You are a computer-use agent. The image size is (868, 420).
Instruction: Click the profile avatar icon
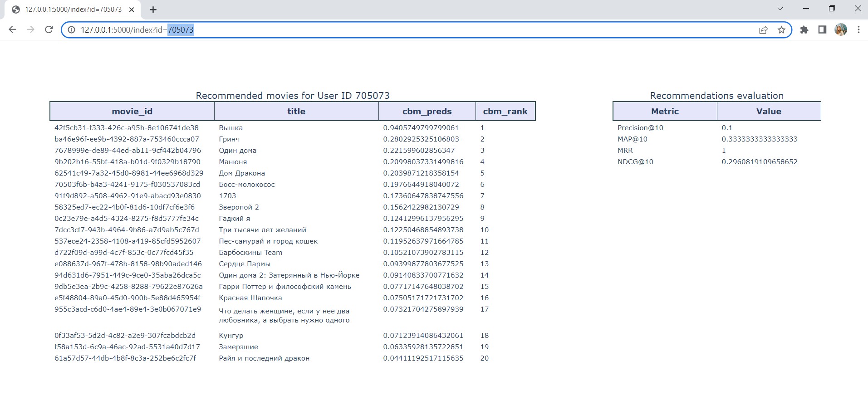tap(841, 29)
